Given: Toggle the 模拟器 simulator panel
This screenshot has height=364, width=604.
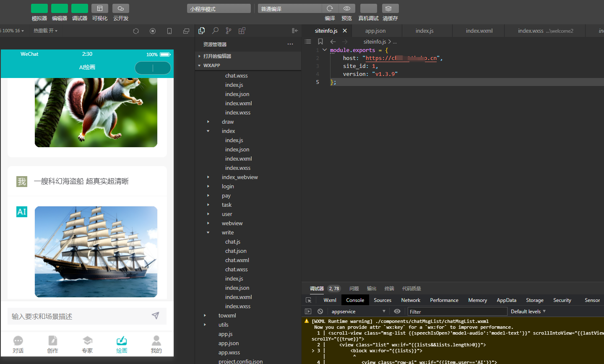Looking at the screenshot, I should (x=39, y=8).
